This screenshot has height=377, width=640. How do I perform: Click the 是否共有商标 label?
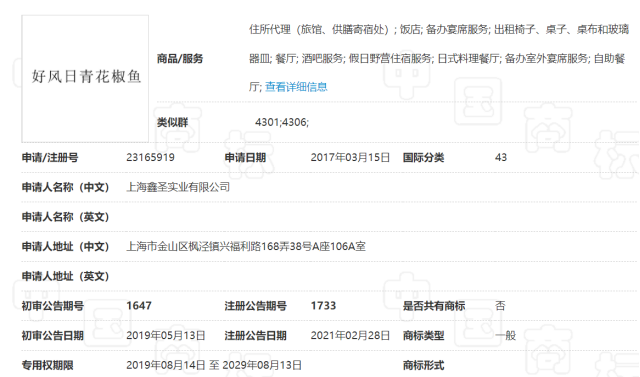[434, 306]
